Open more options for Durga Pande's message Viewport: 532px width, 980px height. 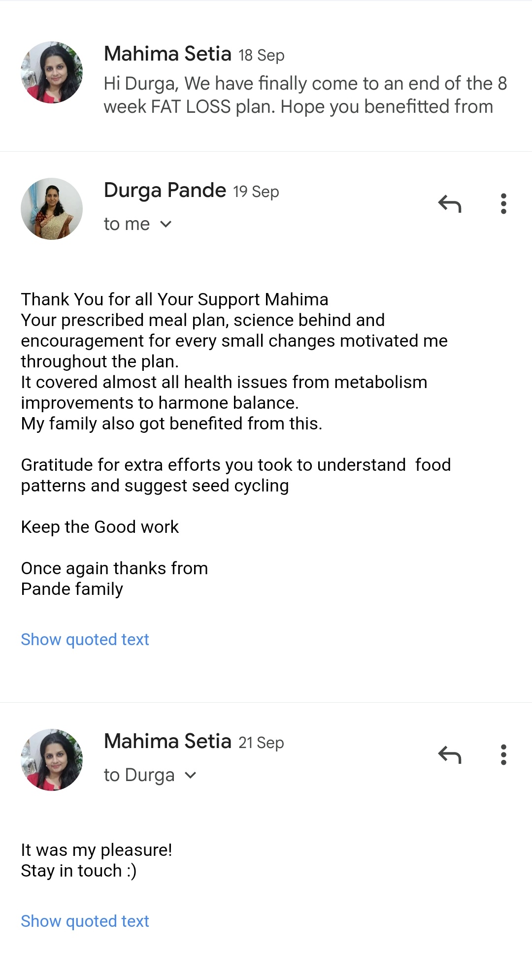coord(503,203)
